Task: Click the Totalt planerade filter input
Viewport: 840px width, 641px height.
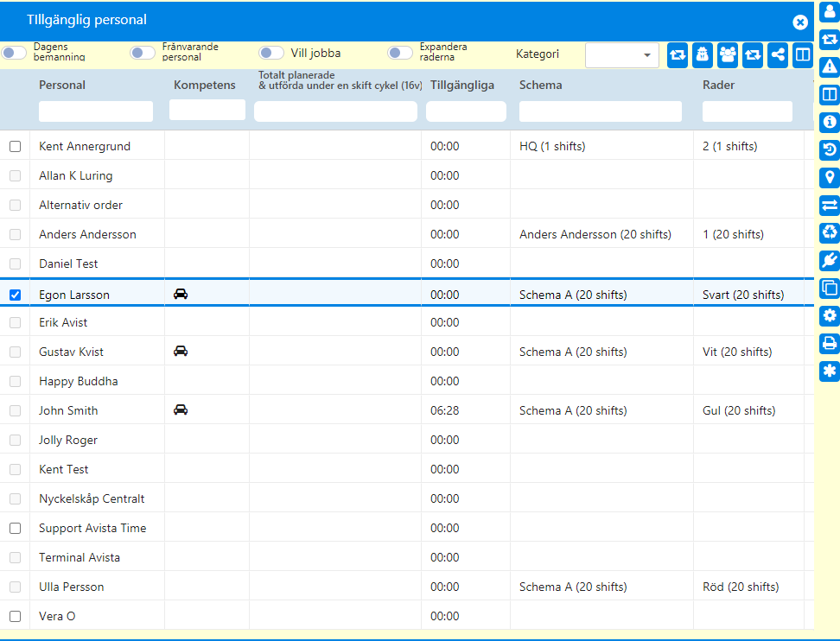Action: click(335, 111)
